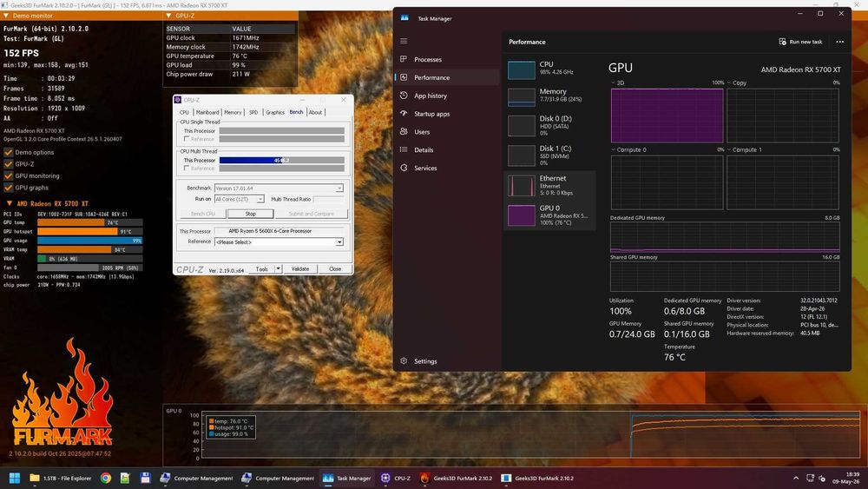Open App history in Task Manager
The height and width of the screenshot is (489, 868).
[431, 96]
